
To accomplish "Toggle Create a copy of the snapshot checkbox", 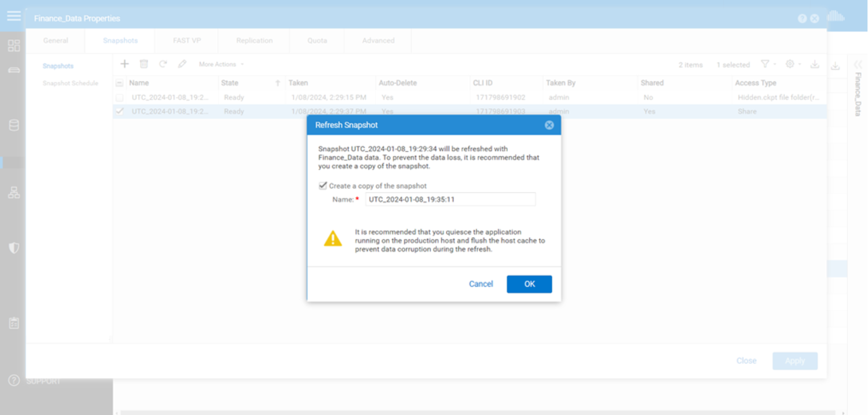I will click(323, 186).
